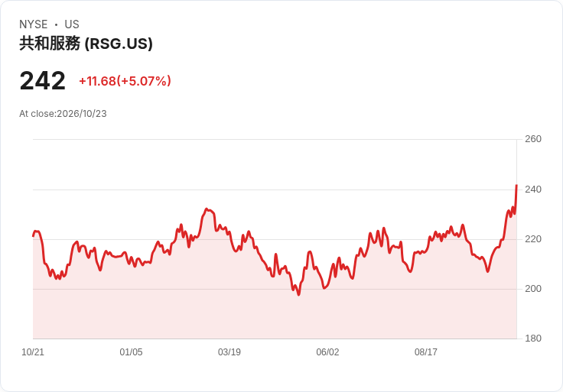Click the 06/02 x-axis date label

point(327,352)
